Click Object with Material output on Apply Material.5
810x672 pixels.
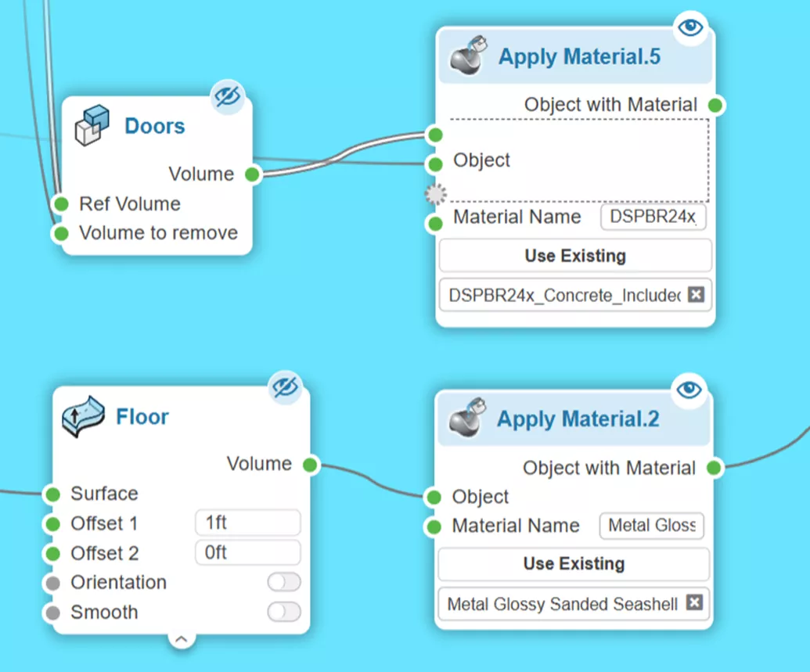[x=714, y=104]
